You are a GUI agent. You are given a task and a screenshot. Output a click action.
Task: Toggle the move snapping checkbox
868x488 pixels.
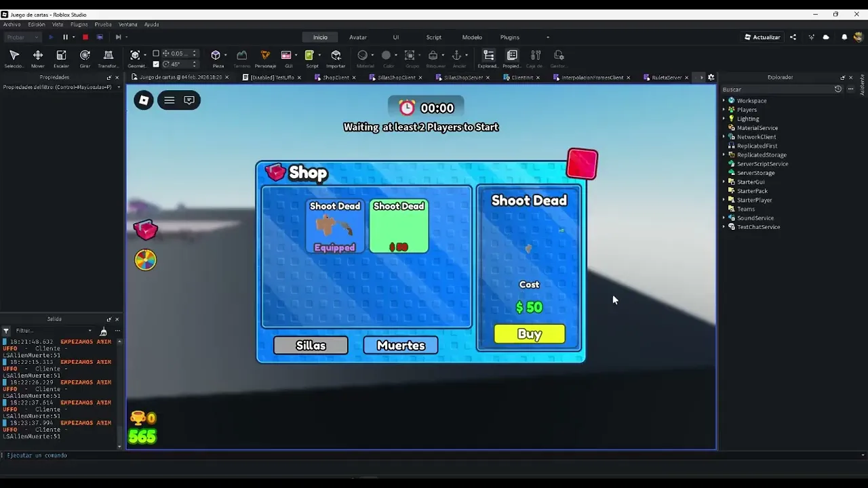click(156, 54)
